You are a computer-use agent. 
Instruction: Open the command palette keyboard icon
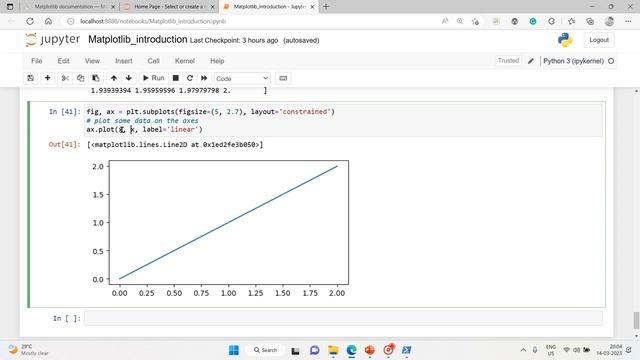(283, 78)
